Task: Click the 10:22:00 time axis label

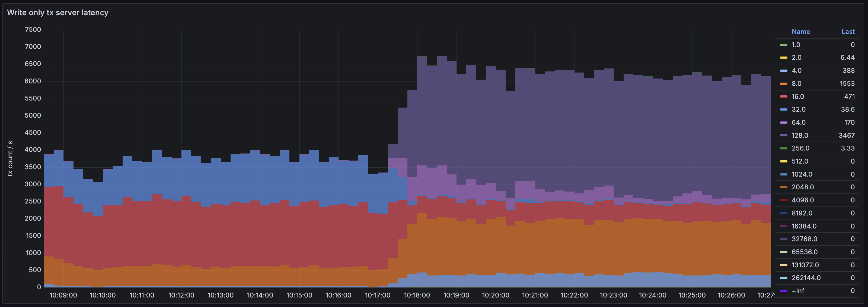Action: coord(574,295)
